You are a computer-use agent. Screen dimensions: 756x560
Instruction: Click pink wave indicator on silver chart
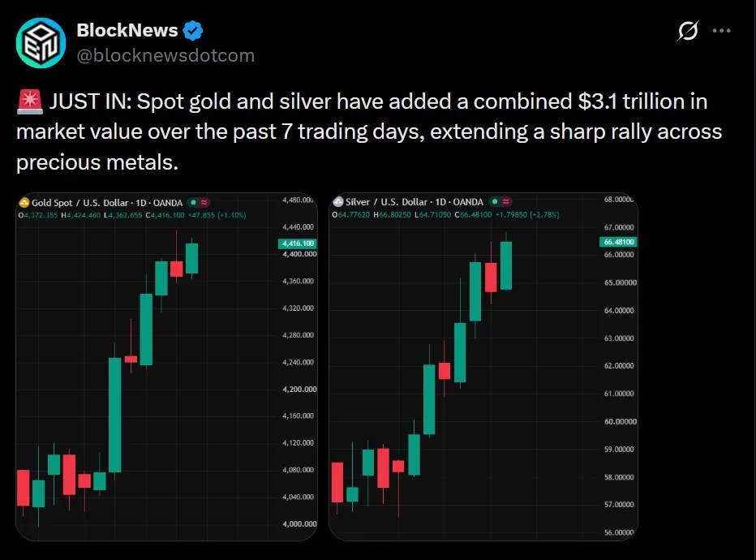point(506,201)
